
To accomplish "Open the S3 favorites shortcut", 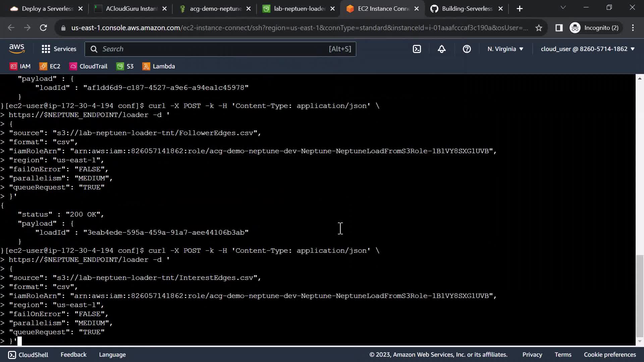I will coord(125,66).
